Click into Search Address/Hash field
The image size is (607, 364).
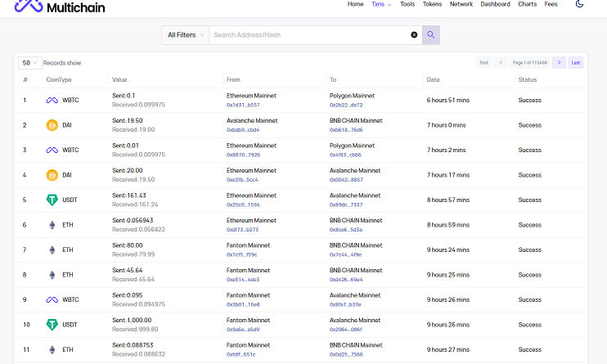click(308, 35)
